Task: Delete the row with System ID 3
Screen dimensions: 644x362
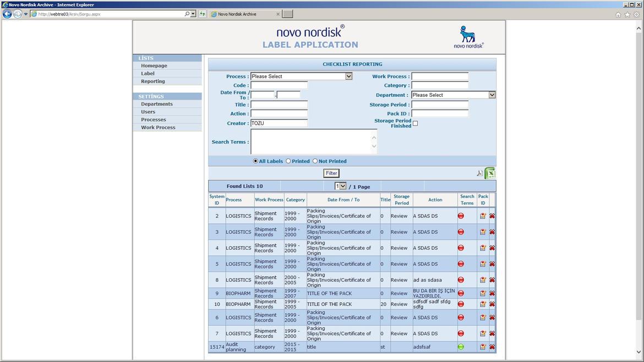Action: point(492,232)
